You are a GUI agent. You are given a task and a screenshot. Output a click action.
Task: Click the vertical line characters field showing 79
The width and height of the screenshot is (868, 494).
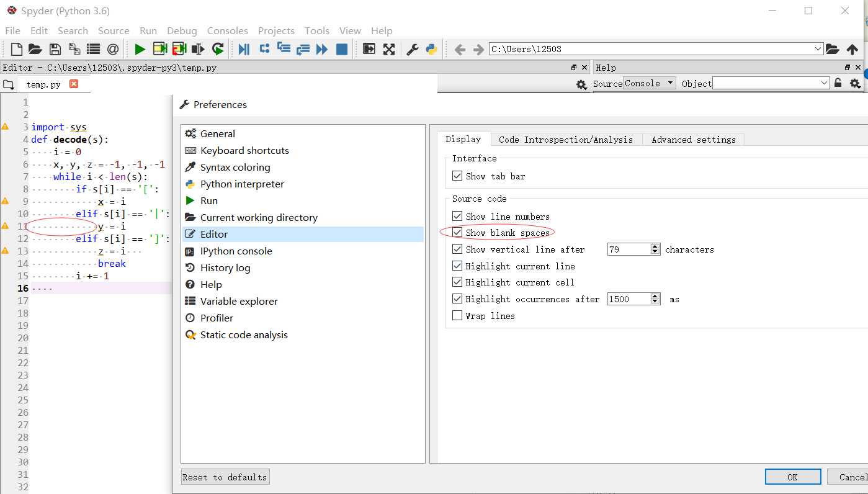[629, 249]
